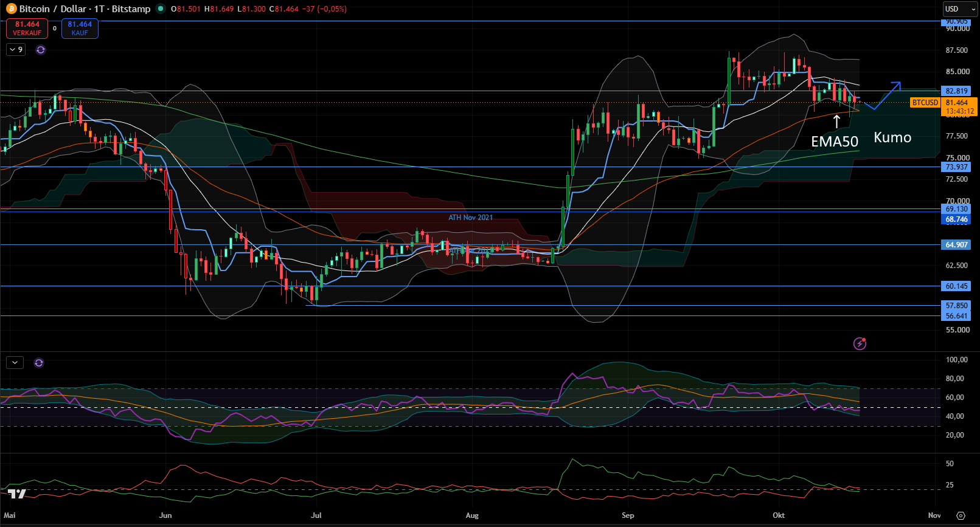Click the L81.300 low price value

tap(251, 9)
